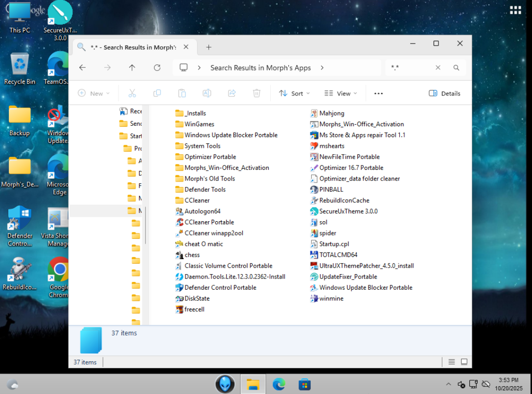Select the Search Results in Morph's tab
Screen dimensions: 532x394
(x=133, y=47)
